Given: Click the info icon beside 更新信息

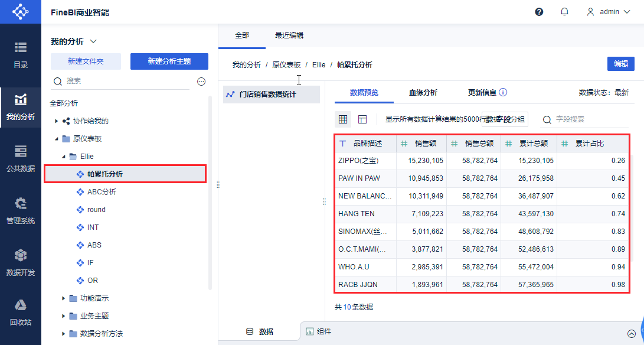Looking at the screenshot, I should coord(503,92).
